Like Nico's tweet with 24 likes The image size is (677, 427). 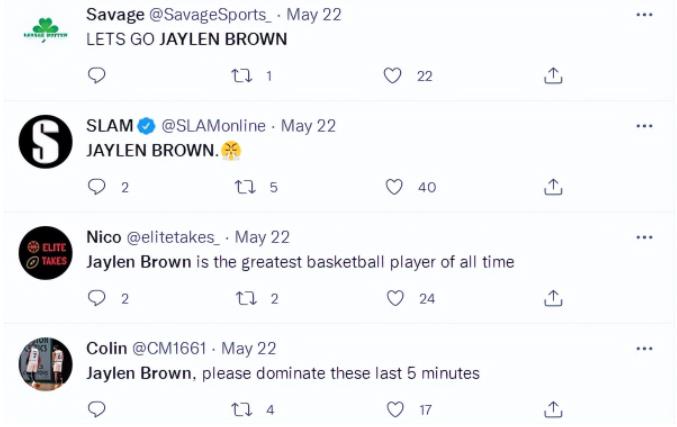(x=395, y=298)
